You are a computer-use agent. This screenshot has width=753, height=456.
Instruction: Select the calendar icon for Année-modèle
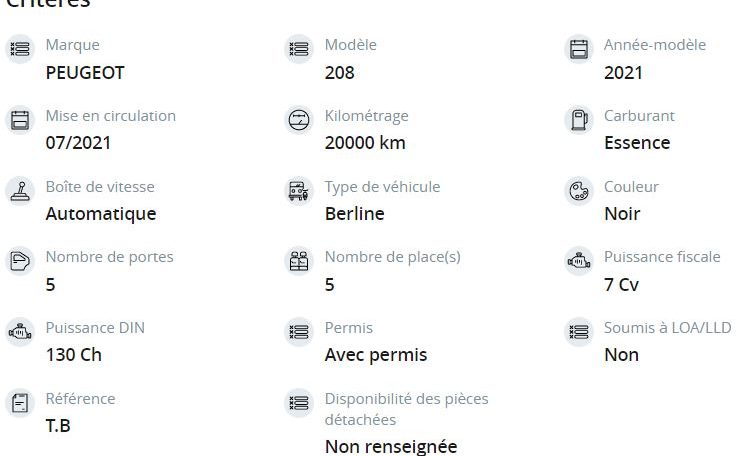pyautogui.click(x=579, y=49)
